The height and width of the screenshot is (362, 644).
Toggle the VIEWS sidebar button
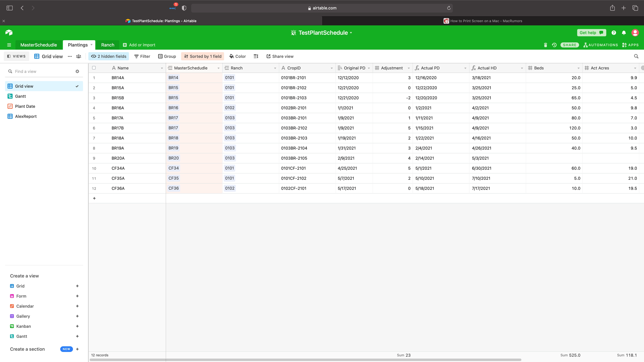[x=17, y=56]
